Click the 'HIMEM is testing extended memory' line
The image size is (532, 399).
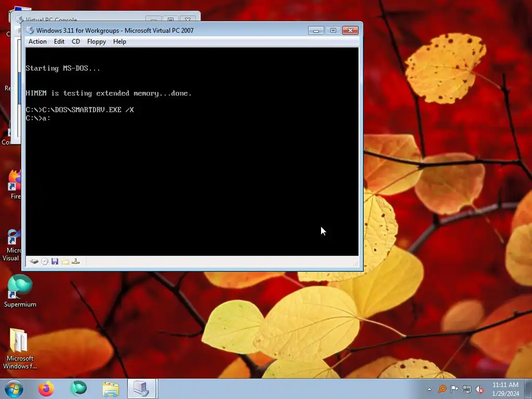(x=109, y=94)
